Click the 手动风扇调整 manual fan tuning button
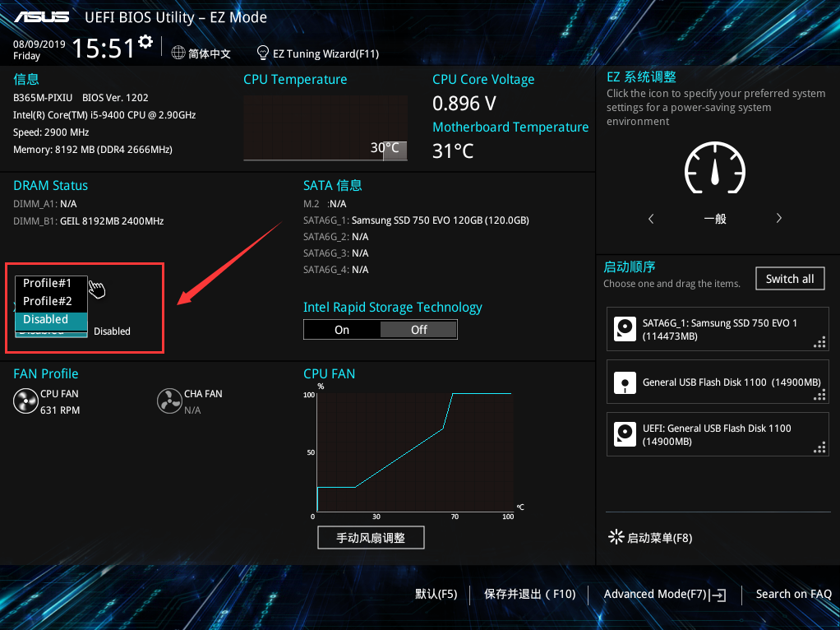 click(371, 538)
